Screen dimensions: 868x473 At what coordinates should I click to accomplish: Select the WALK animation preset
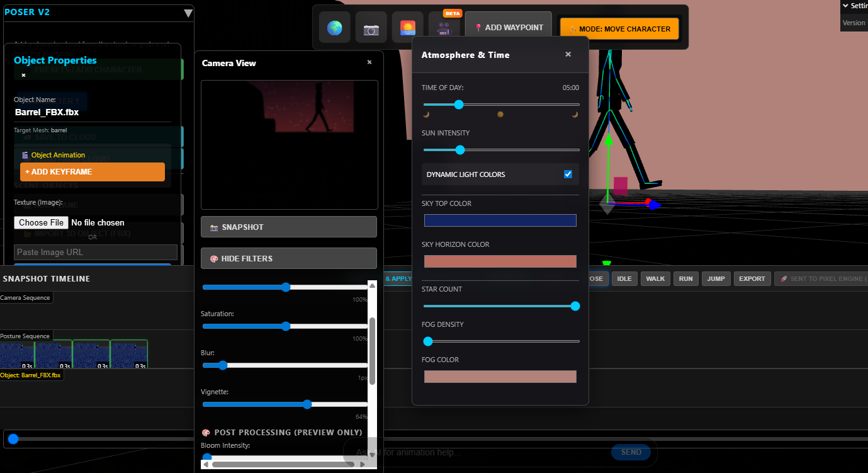655,278
